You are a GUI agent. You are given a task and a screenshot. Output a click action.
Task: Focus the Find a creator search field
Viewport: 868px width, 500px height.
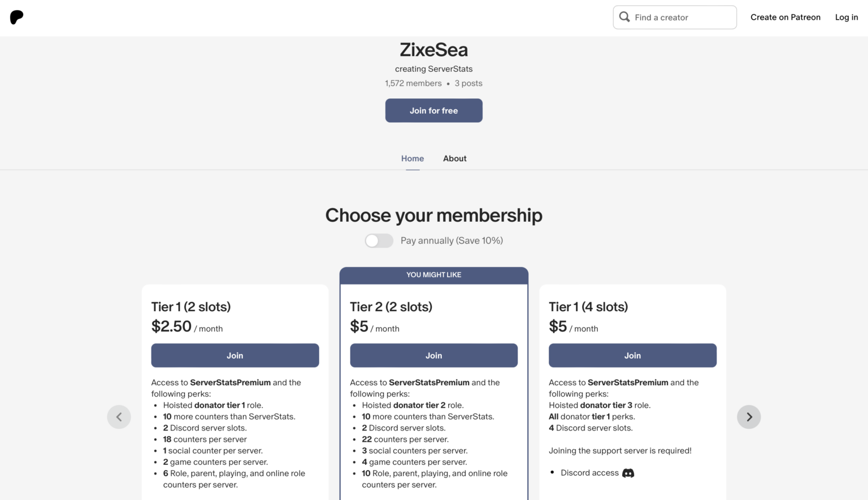681,18
